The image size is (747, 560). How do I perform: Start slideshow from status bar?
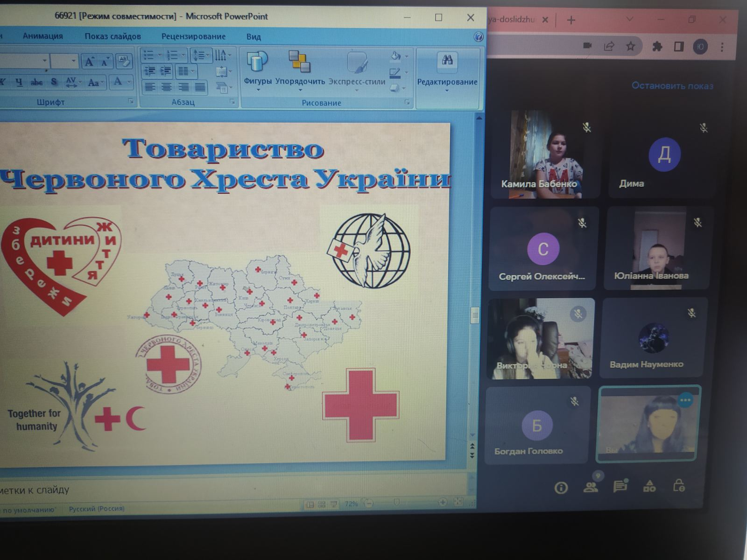point(334,504)
